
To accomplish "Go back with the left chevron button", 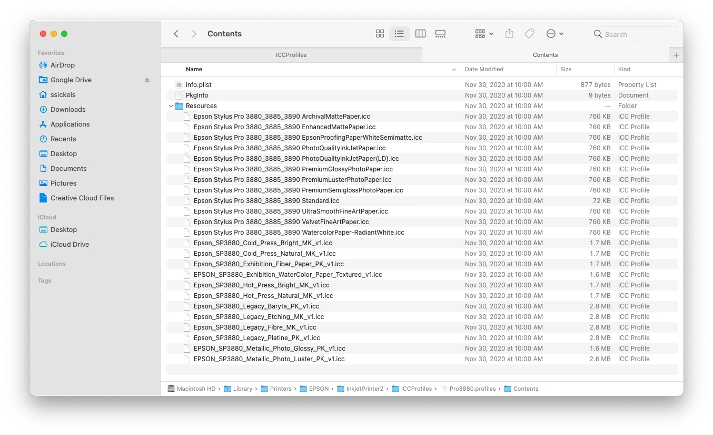I will [176, 34].
